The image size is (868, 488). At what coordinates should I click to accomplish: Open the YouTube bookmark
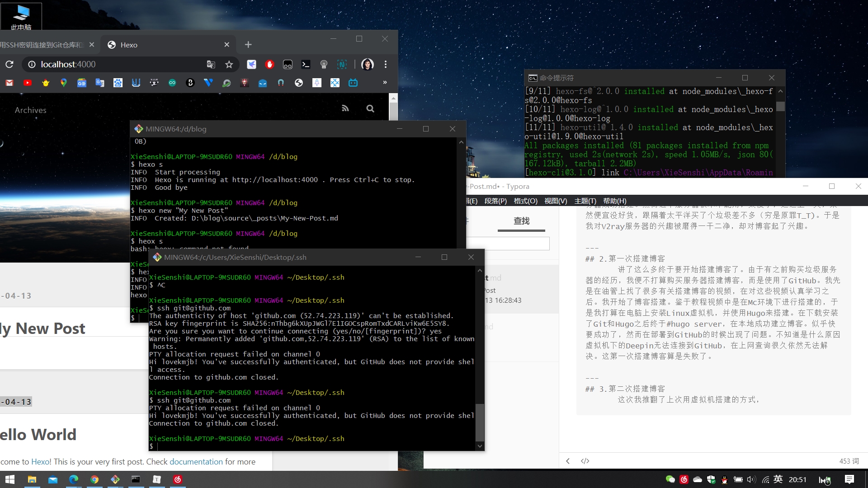[x=28, y=83]
